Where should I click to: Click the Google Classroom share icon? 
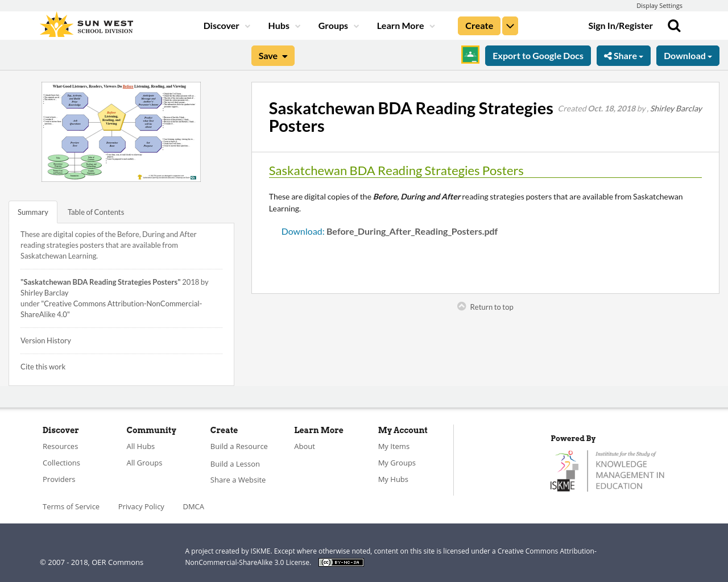click(x=469, y=55)
